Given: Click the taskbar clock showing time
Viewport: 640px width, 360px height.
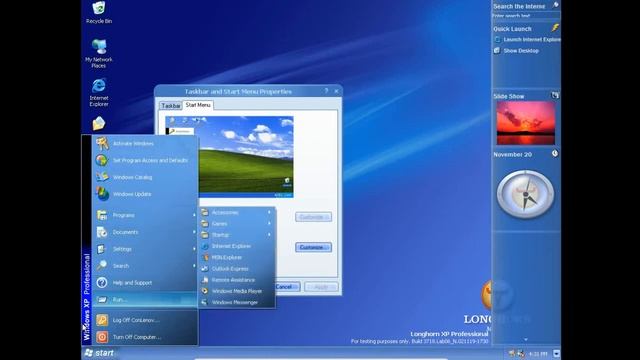Looking at the screenshot, I should tap(538, 354).
